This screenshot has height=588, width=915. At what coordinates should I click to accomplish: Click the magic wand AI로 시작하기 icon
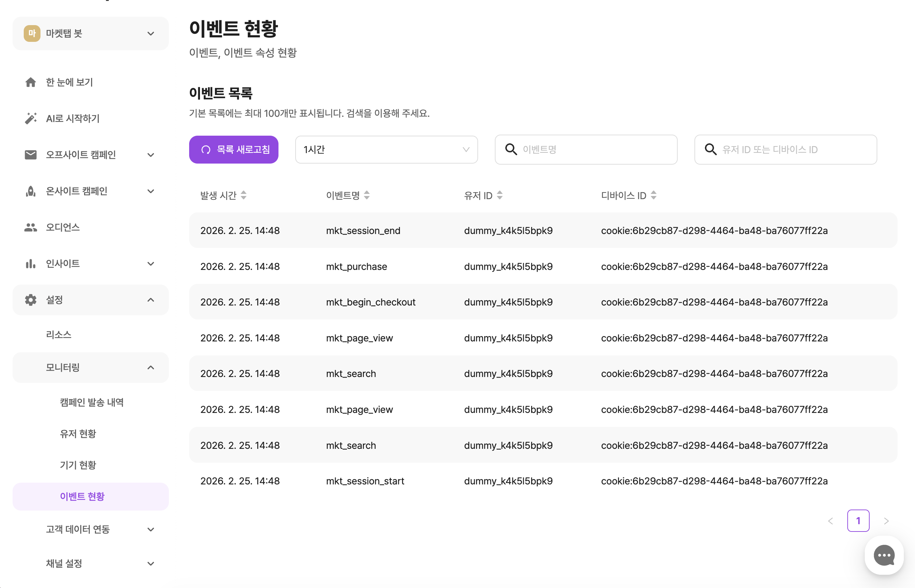pyautogui.click(x=31, y=118)
